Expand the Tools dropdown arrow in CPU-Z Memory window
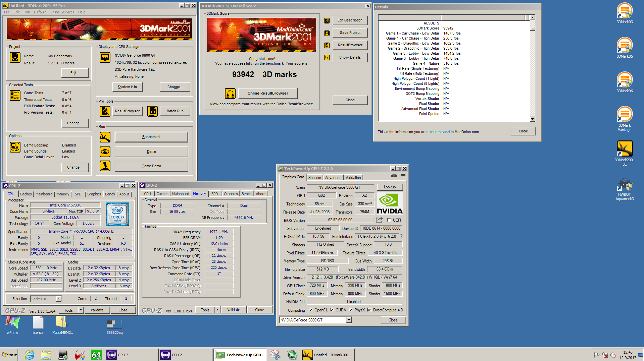The image size is (644, 361). [x=217, y=310]
